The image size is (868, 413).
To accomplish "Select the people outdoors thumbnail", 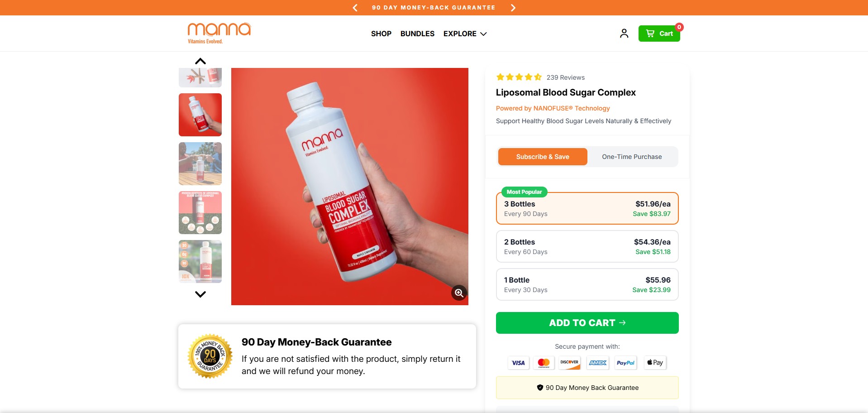I will 200,163.
